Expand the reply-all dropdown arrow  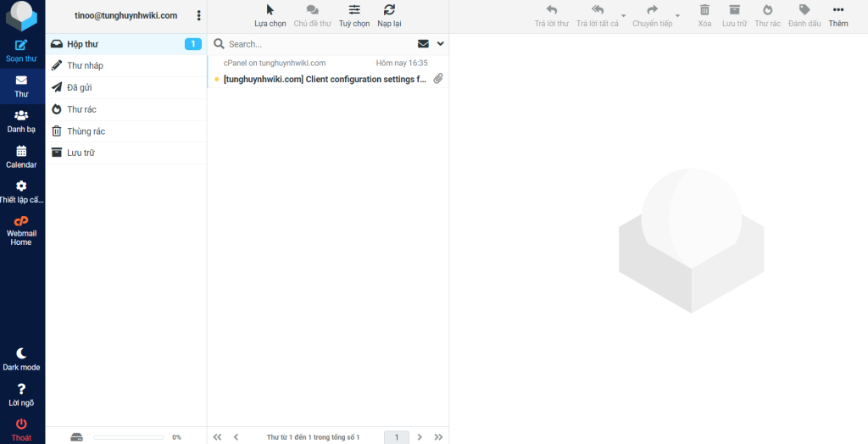tap(623, 16)
